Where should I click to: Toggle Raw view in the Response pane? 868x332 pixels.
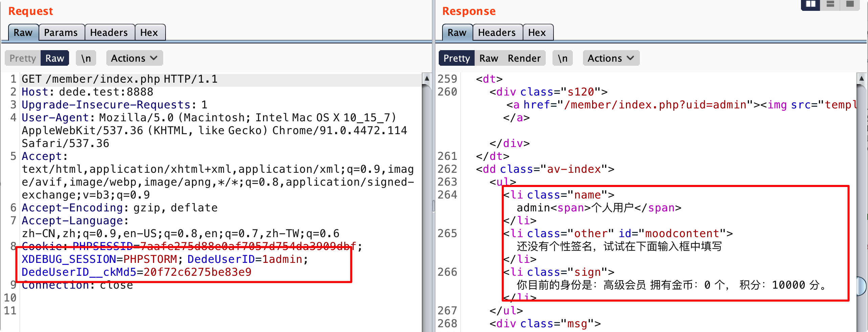489,58
